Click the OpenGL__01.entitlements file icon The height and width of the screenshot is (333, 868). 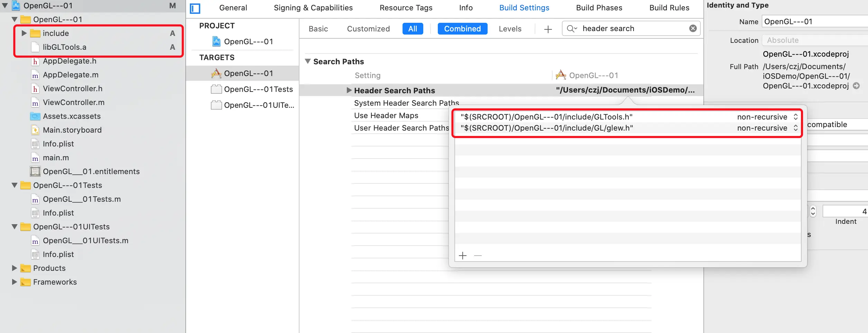pos(35,171)
